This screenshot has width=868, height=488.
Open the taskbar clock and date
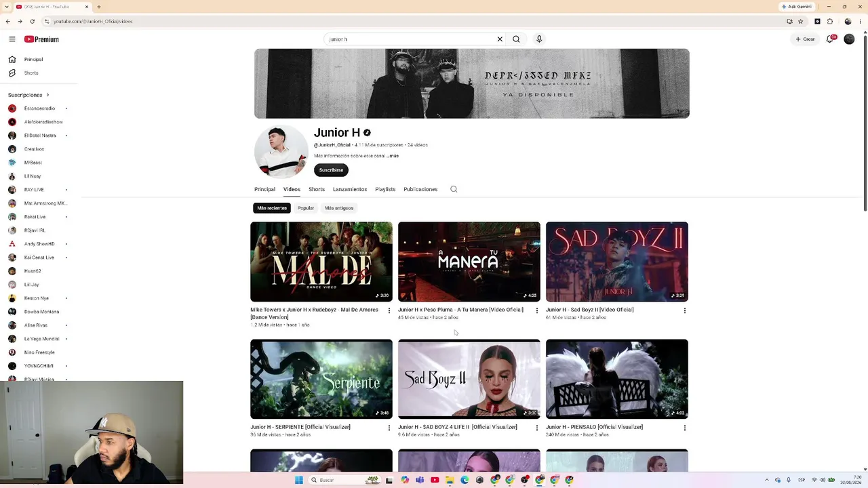[850, 480]
